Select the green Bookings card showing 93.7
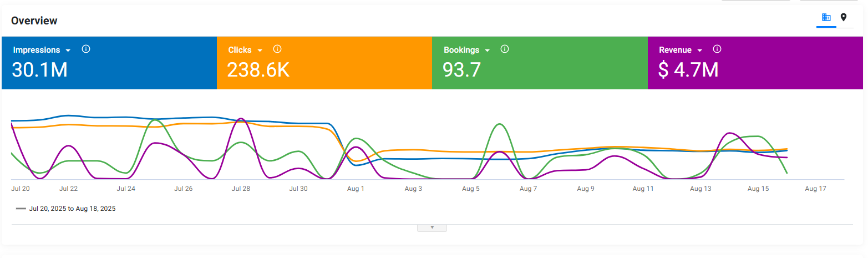This screenshot has width=868, height=258. (x=540, y=63)
